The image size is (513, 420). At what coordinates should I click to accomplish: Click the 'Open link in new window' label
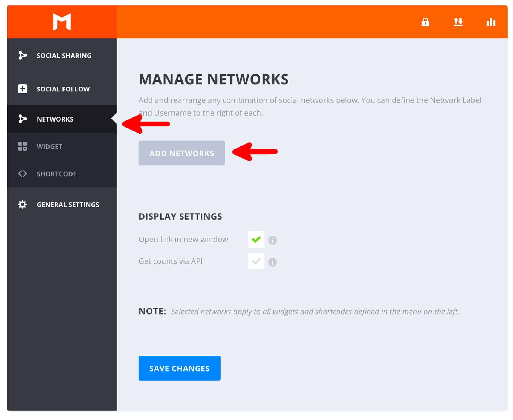point(183,239)
